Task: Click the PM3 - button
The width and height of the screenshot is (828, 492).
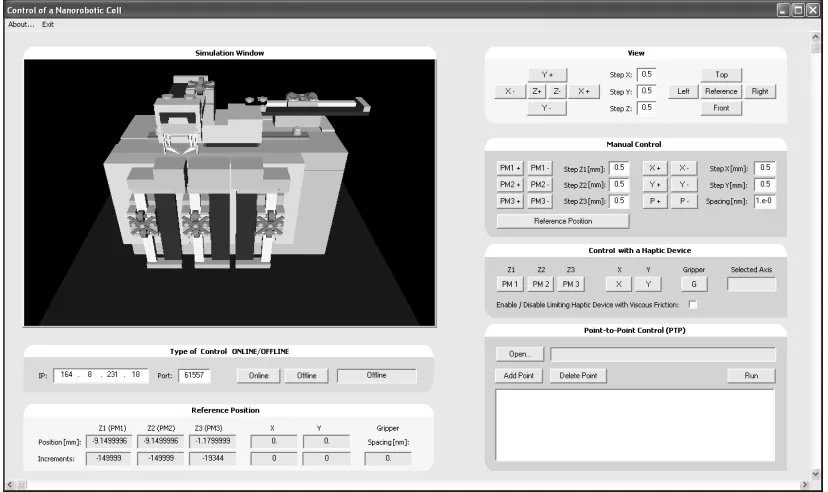Action: [540, 201]
